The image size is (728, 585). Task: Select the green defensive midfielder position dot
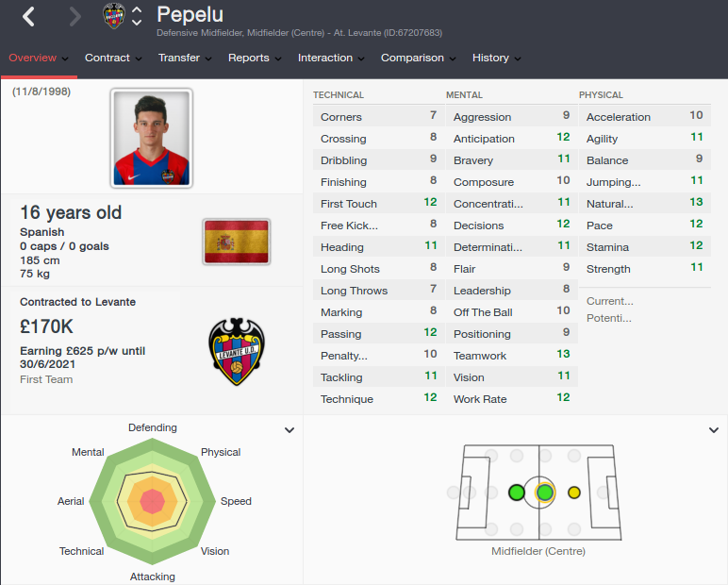coord(516,493)
